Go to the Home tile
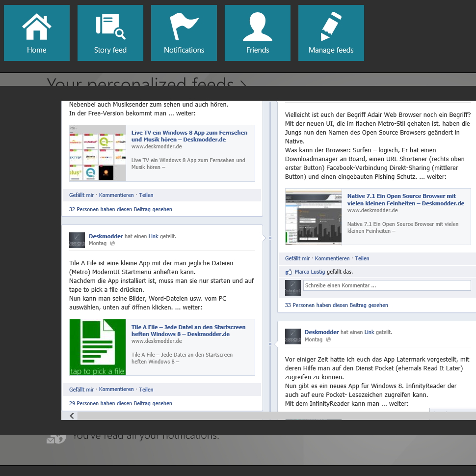 [37, 33]
